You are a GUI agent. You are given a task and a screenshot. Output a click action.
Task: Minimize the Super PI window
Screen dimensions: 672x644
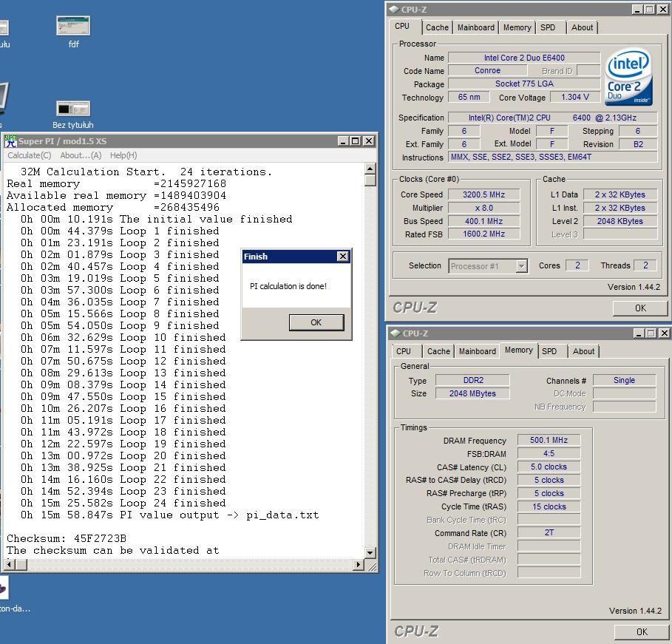pyautogui.click(x=343, y=141)
